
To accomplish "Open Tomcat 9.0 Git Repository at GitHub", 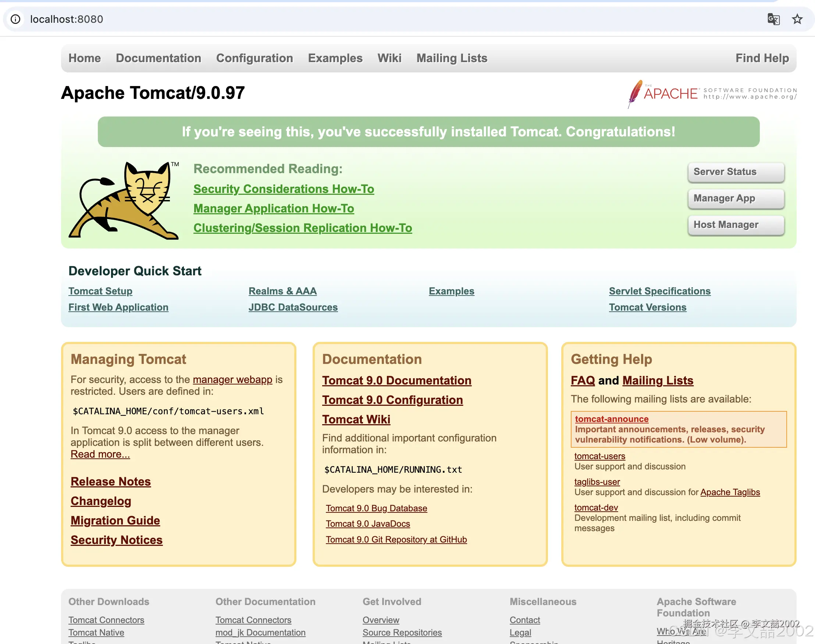I will tap(396, 540).
